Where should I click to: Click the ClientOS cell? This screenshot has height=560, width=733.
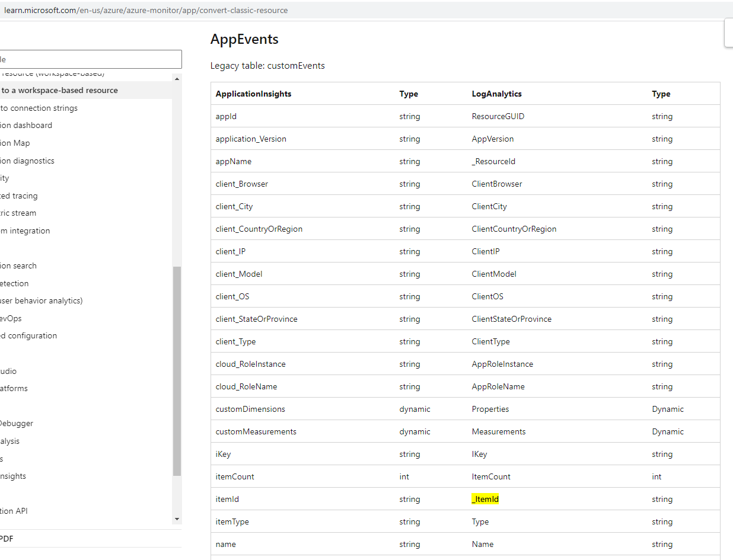[x=487, y=296]
